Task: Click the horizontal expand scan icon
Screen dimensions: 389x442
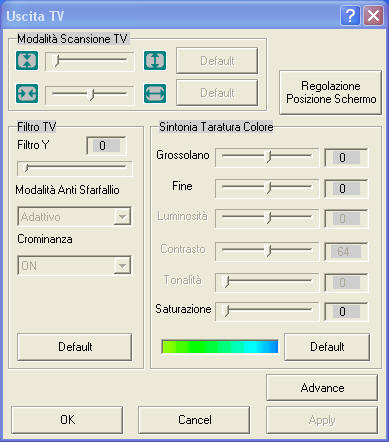Action: point(155,93)
